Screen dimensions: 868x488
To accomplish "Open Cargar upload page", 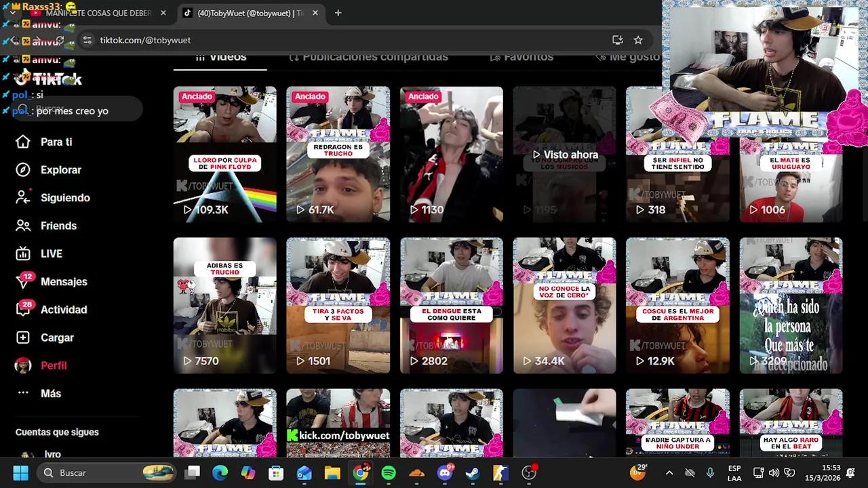I will pyautogui.click(x=57, y=338).
